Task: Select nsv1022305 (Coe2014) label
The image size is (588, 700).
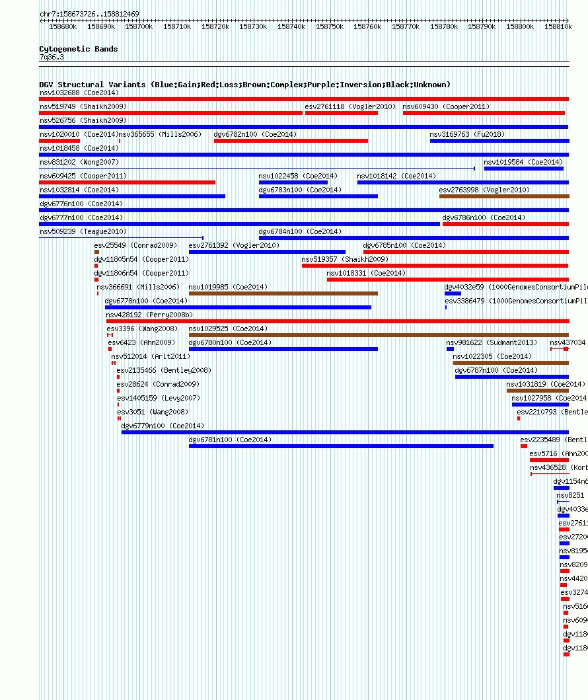Action: click(492, 356)
